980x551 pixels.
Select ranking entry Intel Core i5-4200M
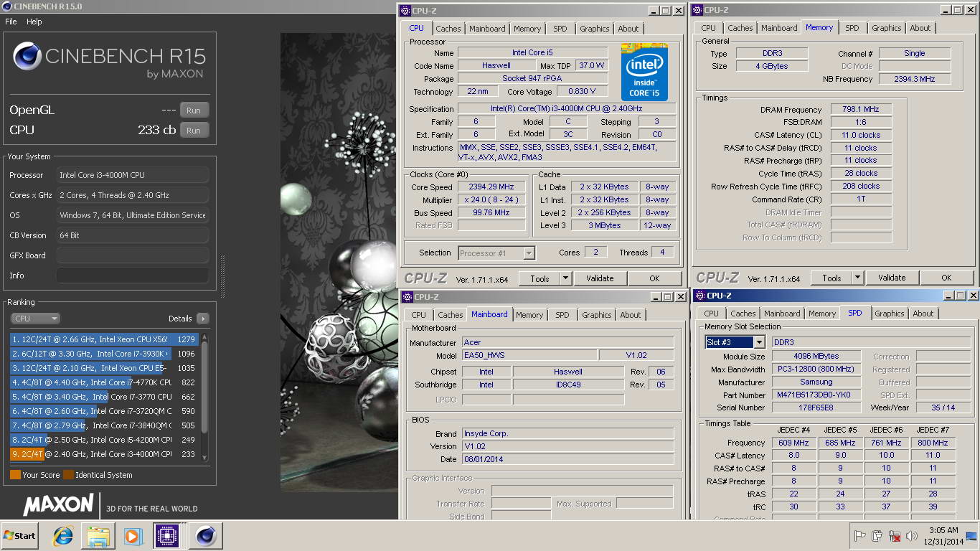click(105, 440)
